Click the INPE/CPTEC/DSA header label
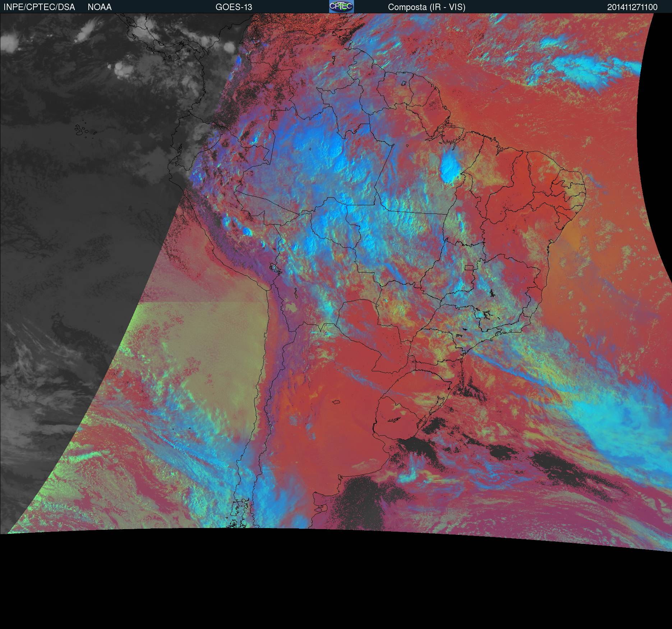The height and width of the screenshot is (629, 672). point(39,7)
